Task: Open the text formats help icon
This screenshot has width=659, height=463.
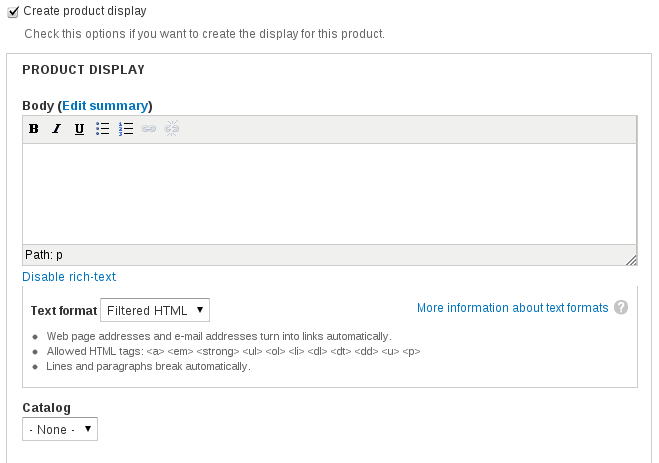Action: (621, 307)
